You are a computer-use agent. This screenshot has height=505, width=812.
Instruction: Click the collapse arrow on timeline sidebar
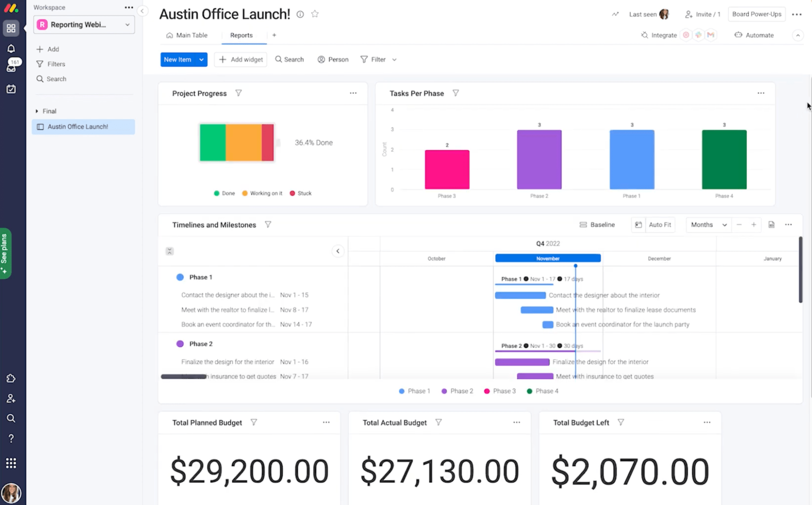click(x=338, y=251)
